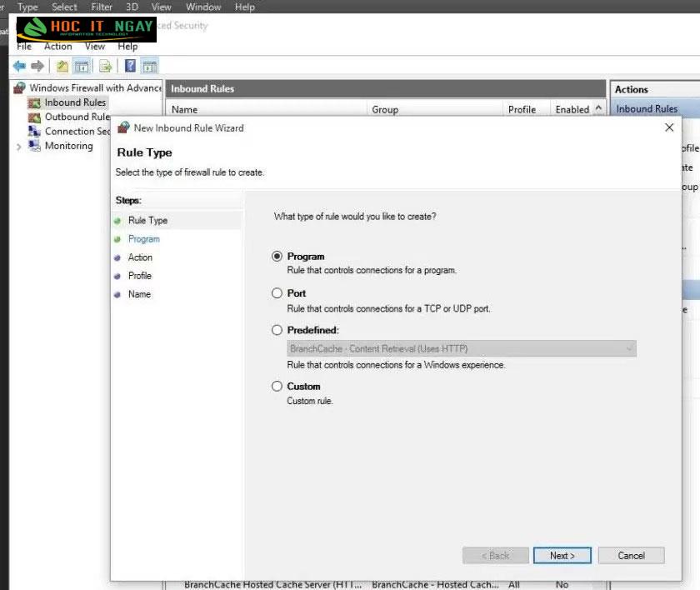This screenshot has width=700, height=590.
Task: Select the Outbound Rules tree item
Action: [77, 117]
